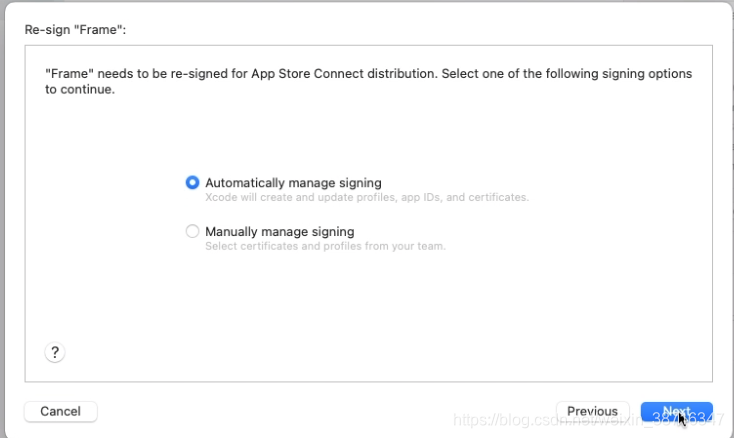The image size is (734, 438).
Task: Proceed with the blue Next button
Action: click(x=676, y=411)
